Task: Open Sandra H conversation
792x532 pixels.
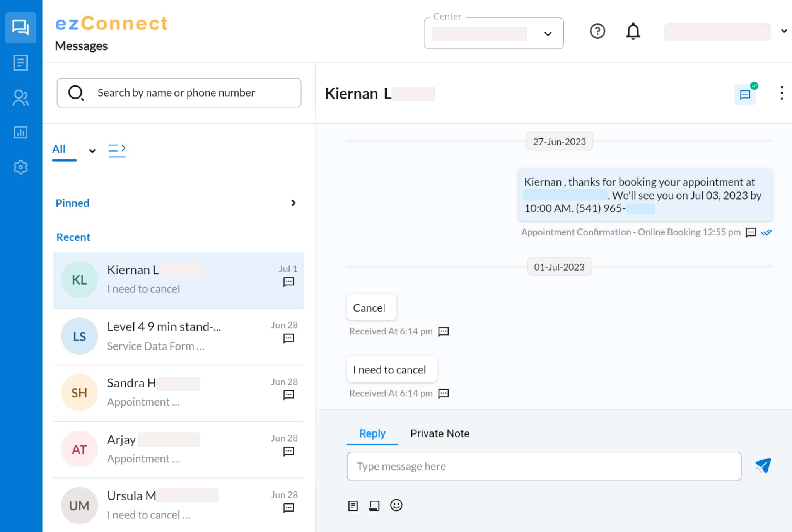Action: click(179, 393)
